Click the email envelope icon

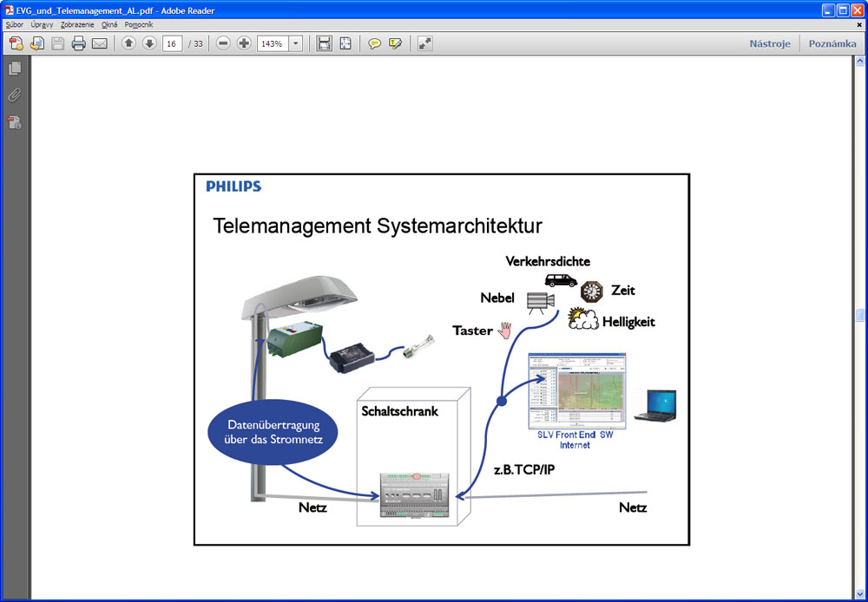pyautogui.click(x=100, y=43)
